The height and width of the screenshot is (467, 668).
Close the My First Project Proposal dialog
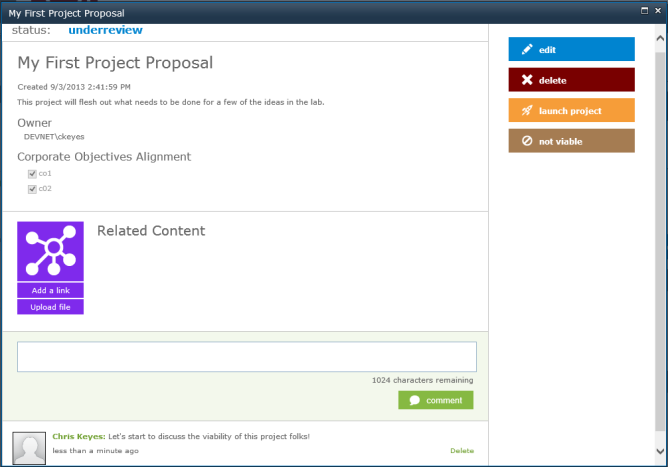coord(656,12)
